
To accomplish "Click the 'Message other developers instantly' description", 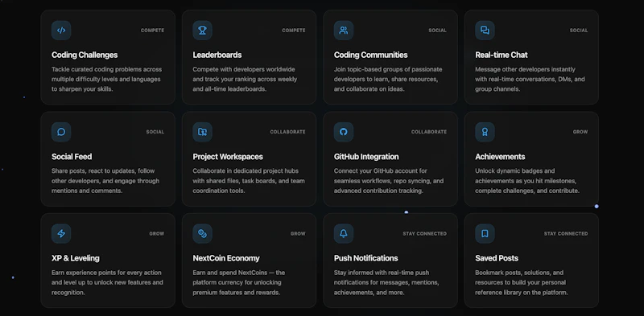I will [530, 80].
